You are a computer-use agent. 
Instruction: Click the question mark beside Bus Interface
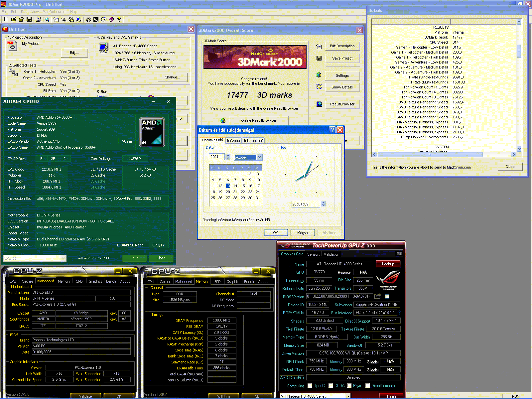click(x=399, y=313)
